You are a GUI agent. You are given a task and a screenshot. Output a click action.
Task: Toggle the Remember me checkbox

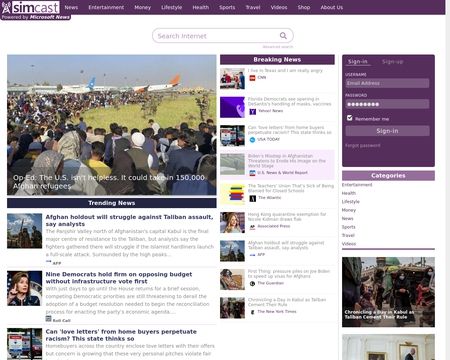click(x=349, y=118)
